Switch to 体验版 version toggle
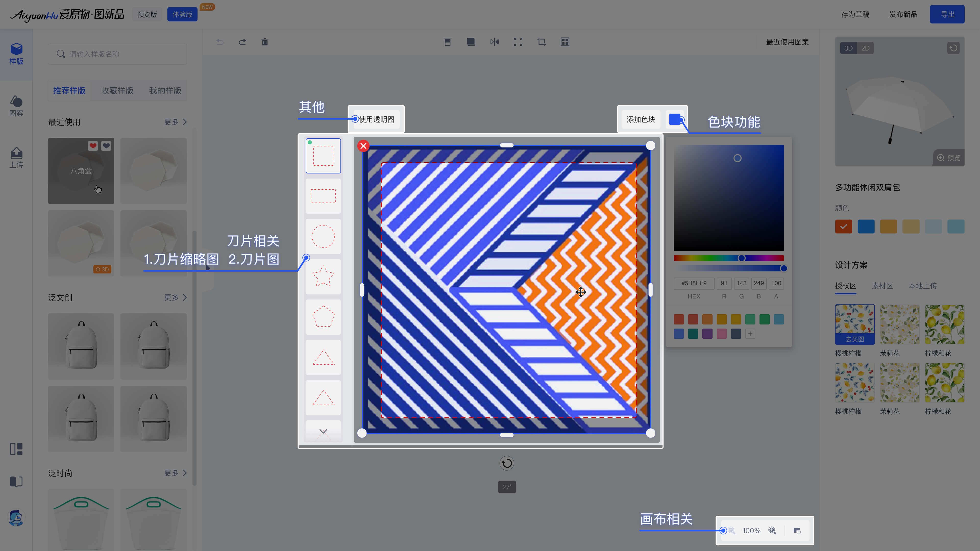The width and height of the screenshot is (980, 551). (x=182, y=15)
